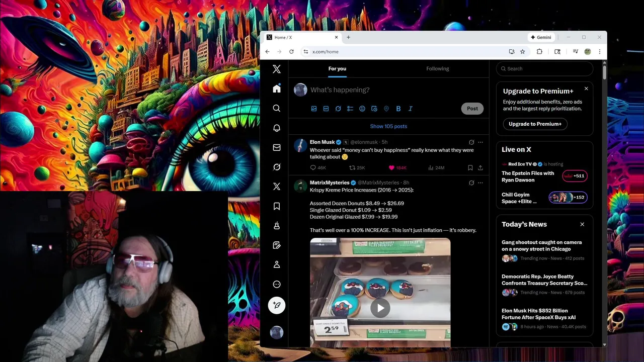
Task: Open Grok icon in the left sidebar
Action: pyautogui.click(x=277, y=167)
